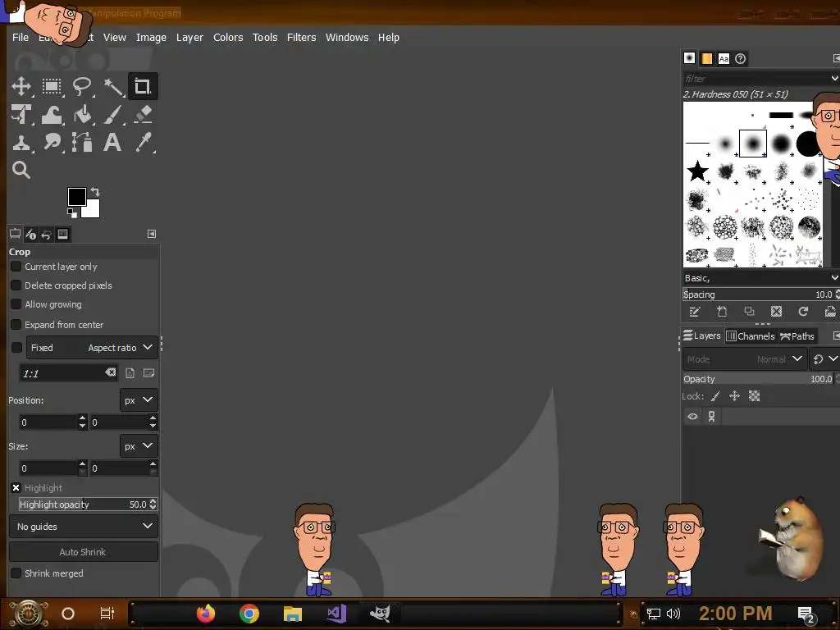Open the Images tab in toolbox dock
The width and height of the screenshot is (840, 630).
62,234
